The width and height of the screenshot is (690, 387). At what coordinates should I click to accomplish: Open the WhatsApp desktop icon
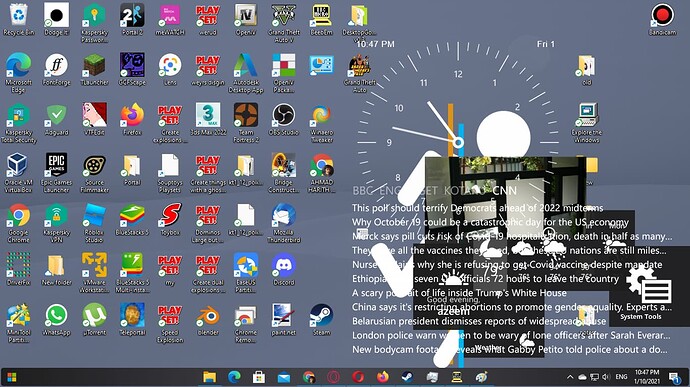pos(56,320)
